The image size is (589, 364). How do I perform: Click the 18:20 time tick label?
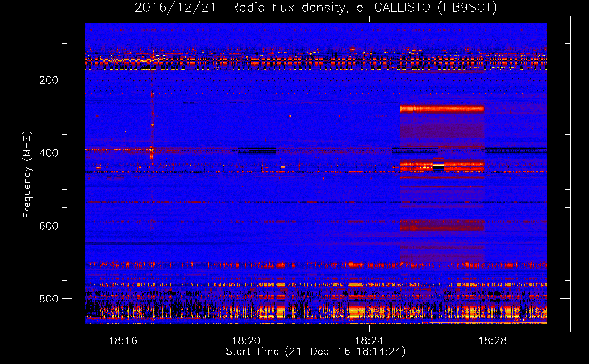pyautogui.click(x=246, y=341)
